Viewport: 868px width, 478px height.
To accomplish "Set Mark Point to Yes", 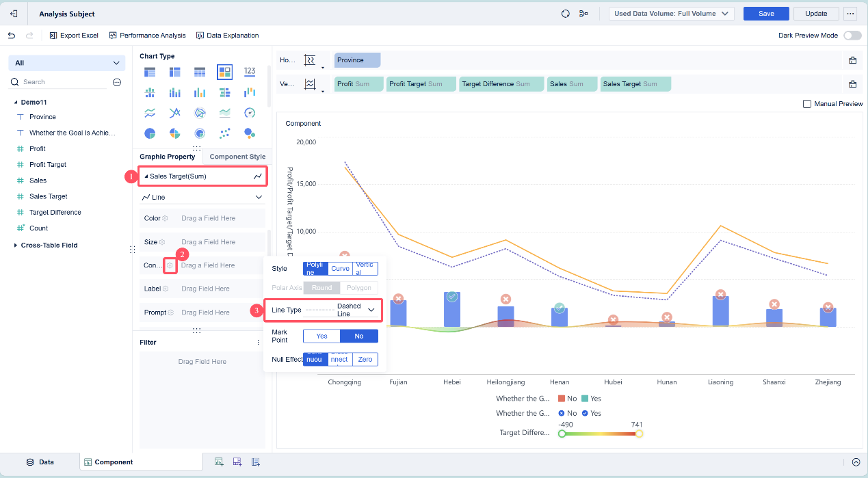I will 322,336.
